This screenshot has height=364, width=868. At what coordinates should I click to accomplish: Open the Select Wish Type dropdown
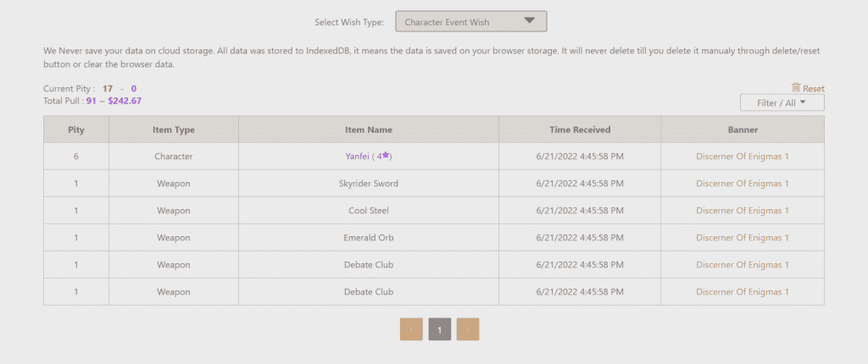tap(470, 21)
